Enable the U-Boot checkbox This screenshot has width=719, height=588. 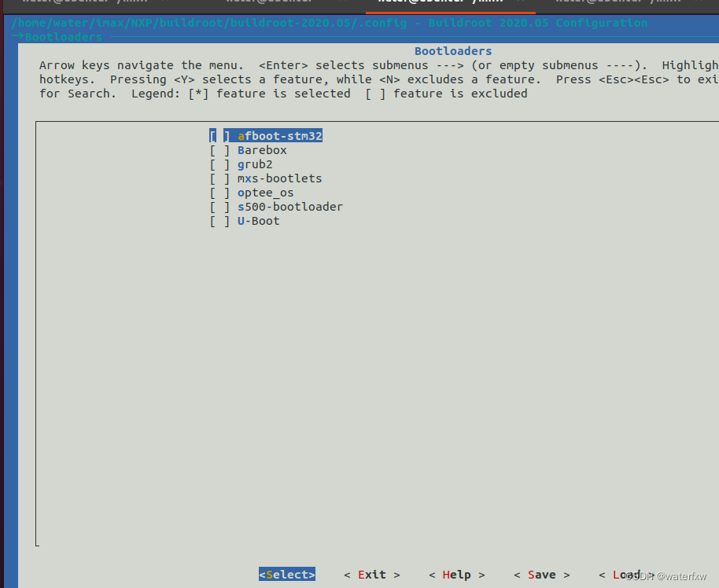219,222
